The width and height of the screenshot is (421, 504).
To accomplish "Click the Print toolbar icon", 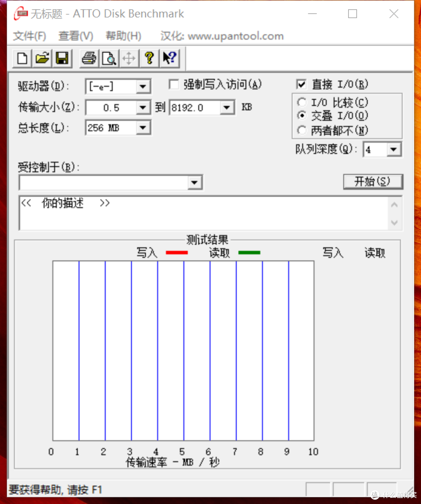I will pos(89,58).
